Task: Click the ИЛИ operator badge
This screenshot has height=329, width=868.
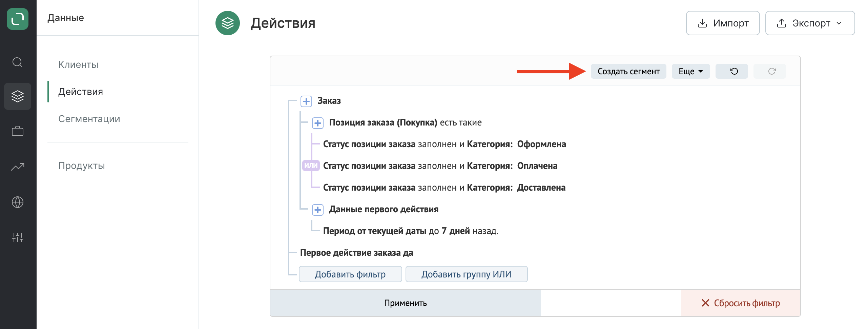Action: click(x=311, y=166)
